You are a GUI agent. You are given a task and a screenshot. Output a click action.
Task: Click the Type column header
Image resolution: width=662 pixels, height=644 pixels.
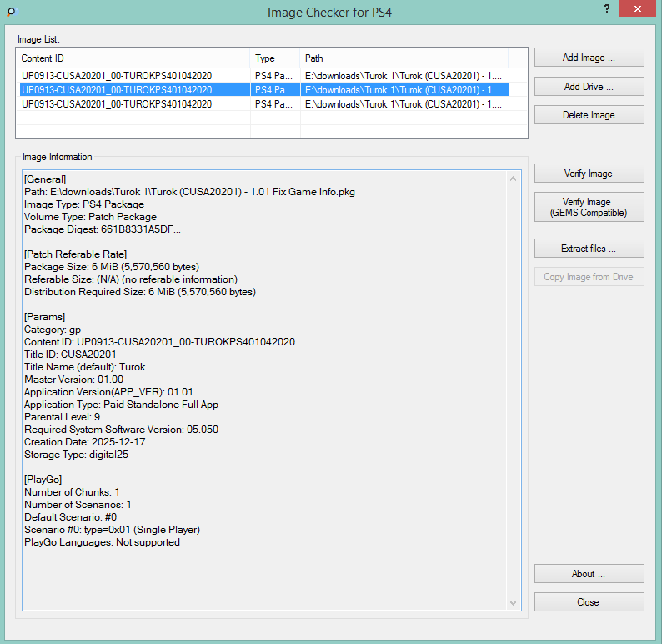275,58
